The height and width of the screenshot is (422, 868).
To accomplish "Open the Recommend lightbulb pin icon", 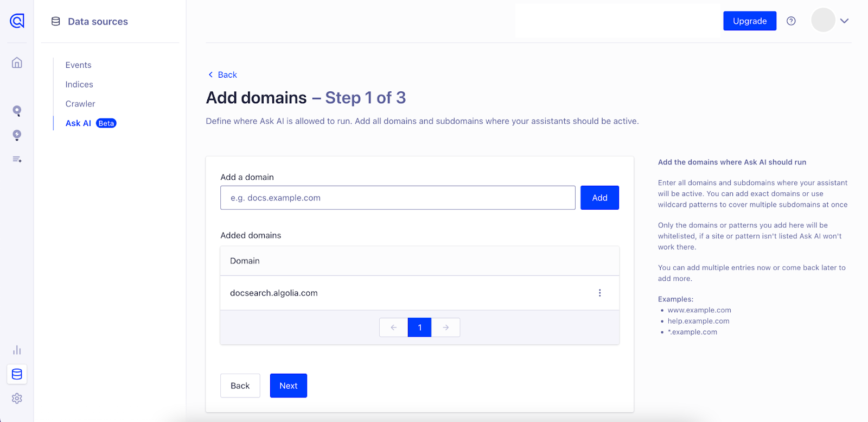I will (x=17, y=135).
